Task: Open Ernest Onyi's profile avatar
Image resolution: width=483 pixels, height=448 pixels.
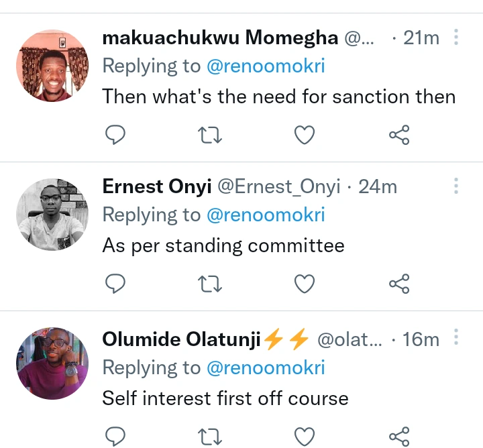Action: coord(52,215)
